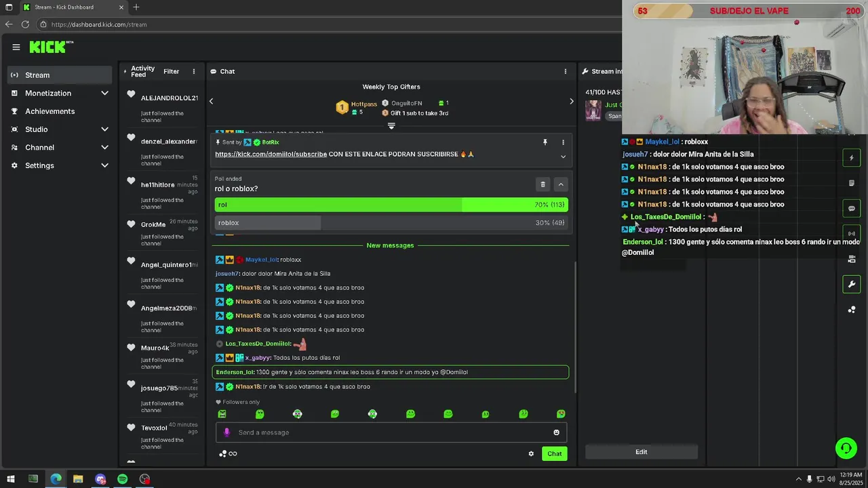Click x_gabyy username in chat

258,358
